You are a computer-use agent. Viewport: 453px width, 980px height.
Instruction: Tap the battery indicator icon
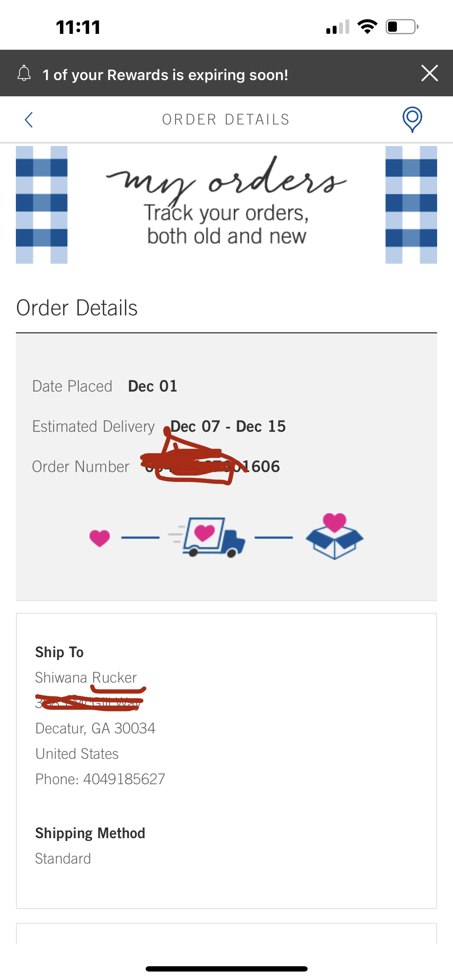point(401,26)
